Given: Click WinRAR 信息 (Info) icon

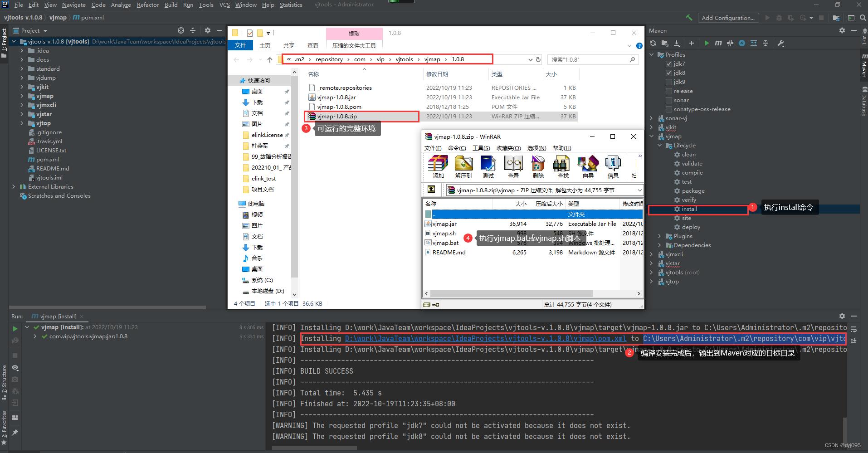Looking at the screenshot, I should tap(613, 166).
